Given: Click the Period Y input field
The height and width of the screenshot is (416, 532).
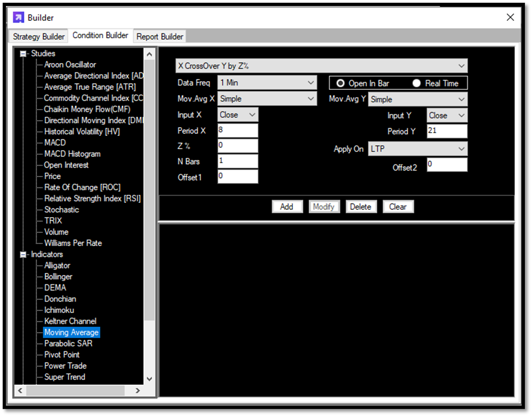Looking at the screenshot, I should click(447, 131).
